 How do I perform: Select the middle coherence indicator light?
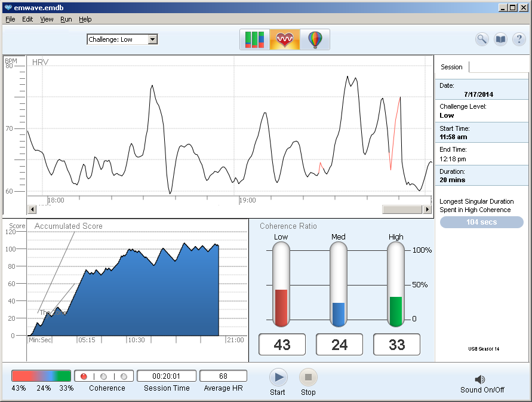point(104,376)
